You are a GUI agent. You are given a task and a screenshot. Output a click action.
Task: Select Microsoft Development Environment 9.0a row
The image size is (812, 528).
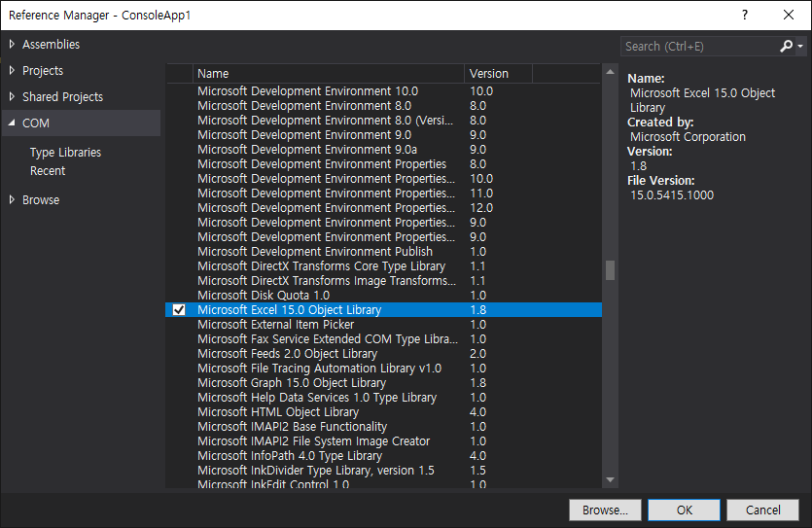(383, 150)
